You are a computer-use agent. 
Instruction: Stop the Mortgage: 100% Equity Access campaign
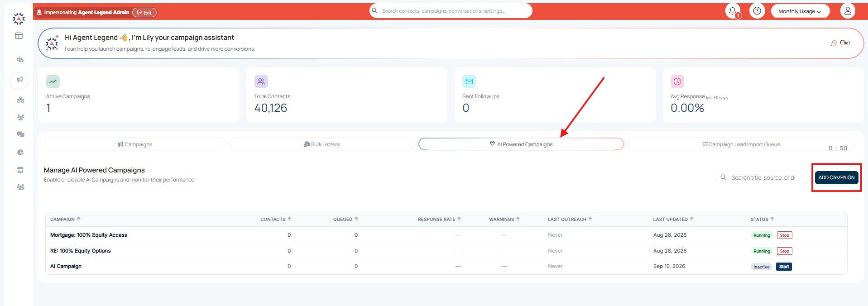[x=785, y=235]
